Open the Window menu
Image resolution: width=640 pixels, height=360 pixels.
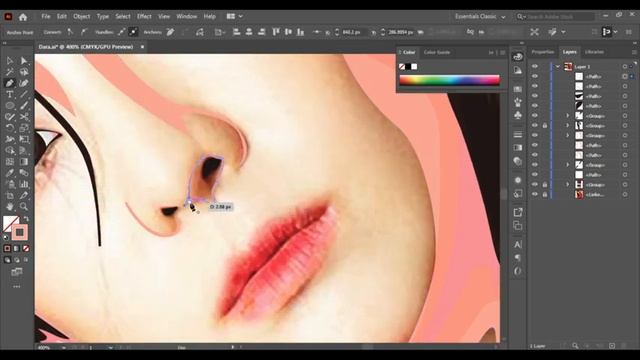[x=187, y=16]
